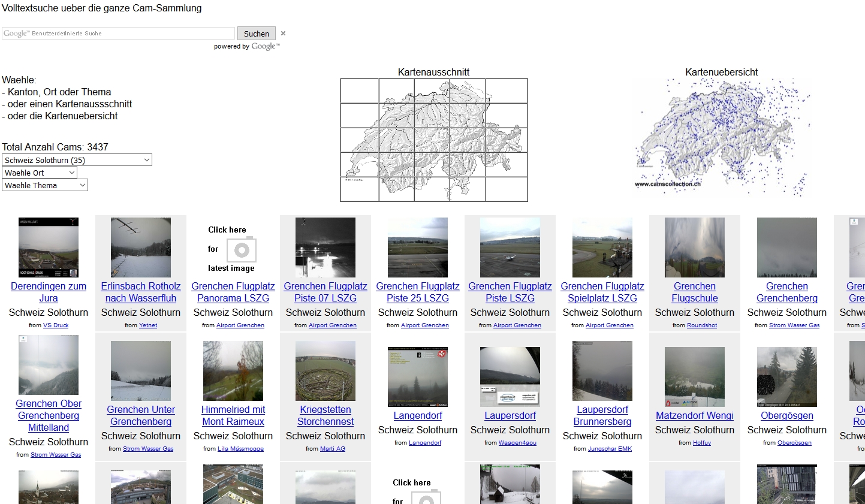Clear the search with the X icon

tap(284, 34)
